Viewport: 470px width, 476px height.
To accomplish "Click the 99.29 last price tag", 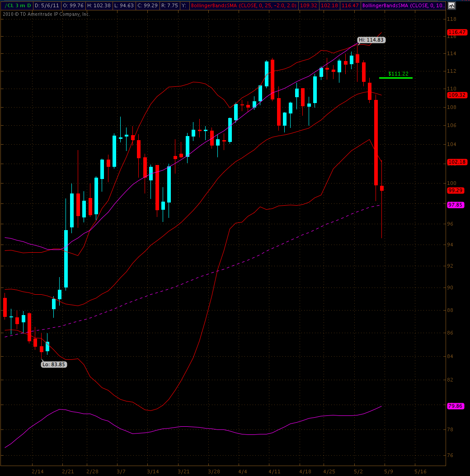I will (456, 191).
